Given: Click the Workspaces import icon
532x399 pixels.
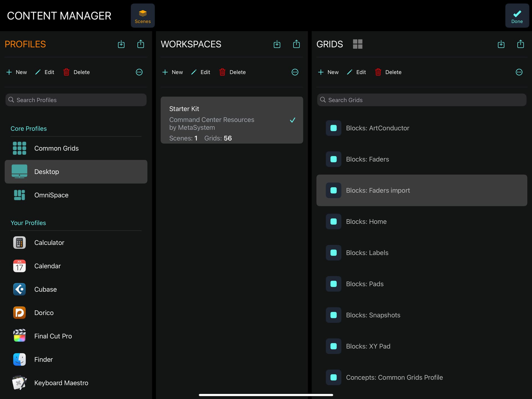Looking at the screenshot, I should point(277,44).
